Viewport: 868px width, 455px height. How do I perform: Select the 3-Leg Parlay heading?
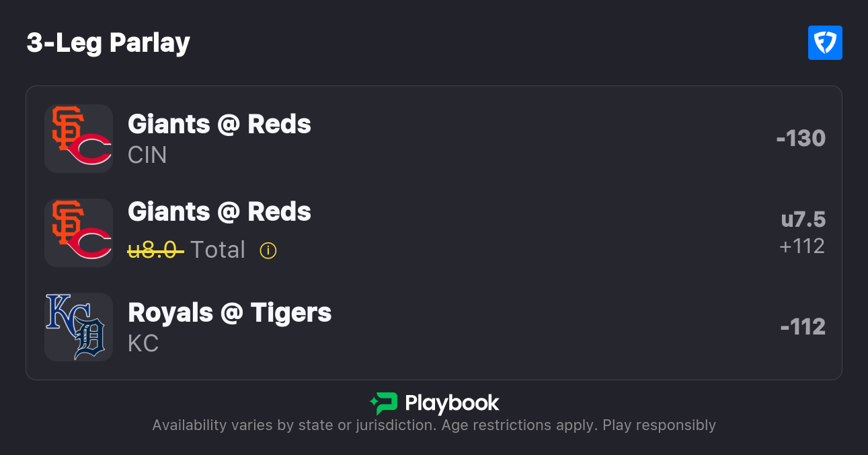click(108, 43)
